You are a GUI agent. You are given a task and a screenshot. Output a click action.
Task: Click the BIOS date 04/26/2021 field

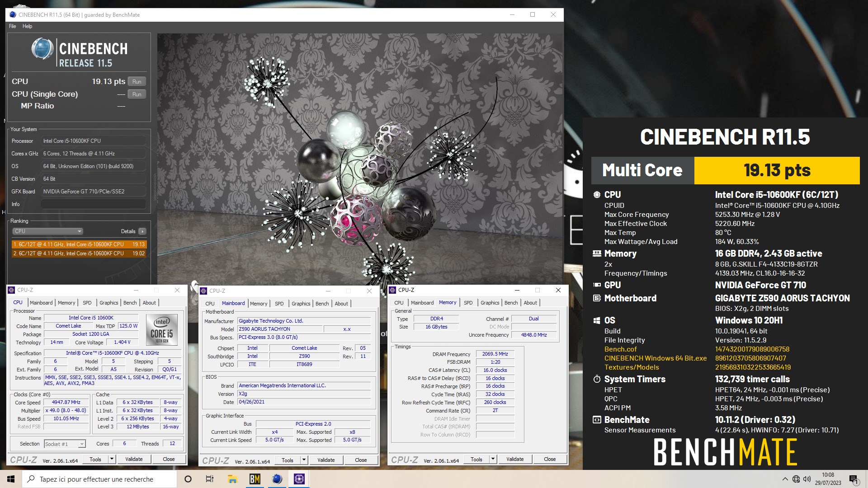(304, 402)
